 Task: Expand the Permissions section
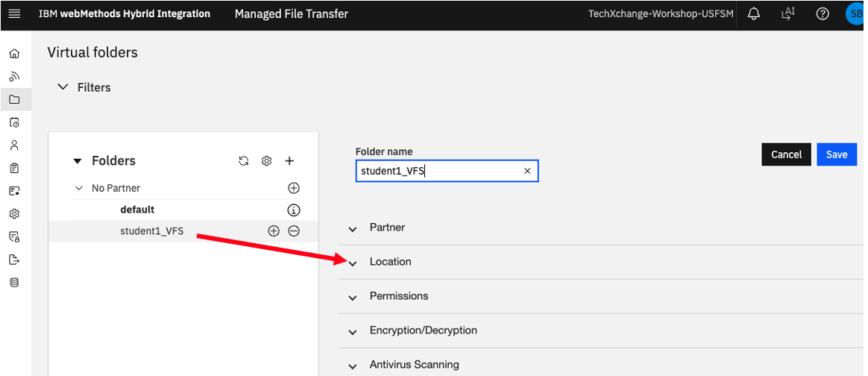point(600,296)
